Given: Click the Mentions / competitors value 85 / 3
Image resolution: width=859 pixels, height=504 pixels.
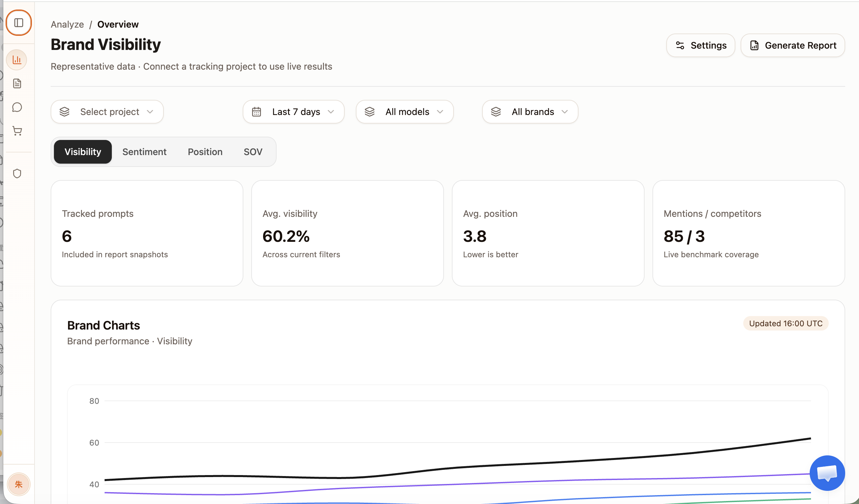Looking at the screenshot, I should 684,236.
